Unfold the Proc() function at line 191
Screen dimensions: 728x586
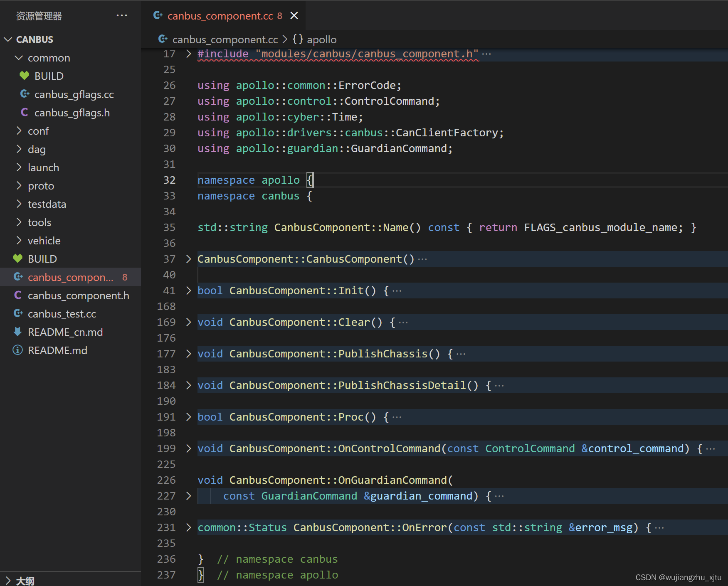coord(189,417)
